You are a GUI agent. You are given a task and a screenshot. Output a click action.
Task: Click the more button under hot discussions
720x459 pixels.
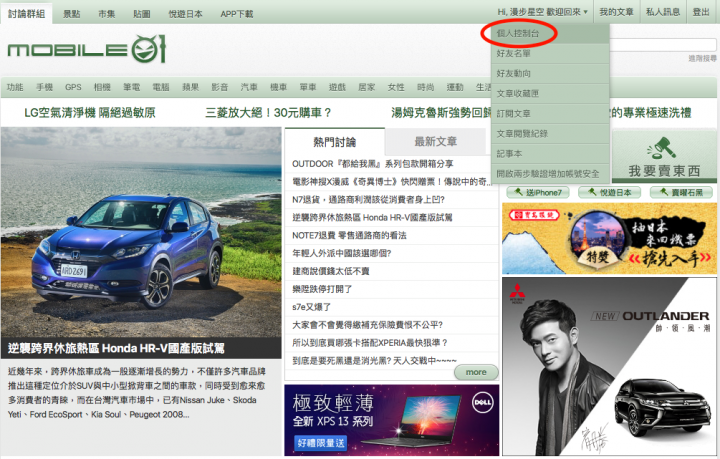476,372
